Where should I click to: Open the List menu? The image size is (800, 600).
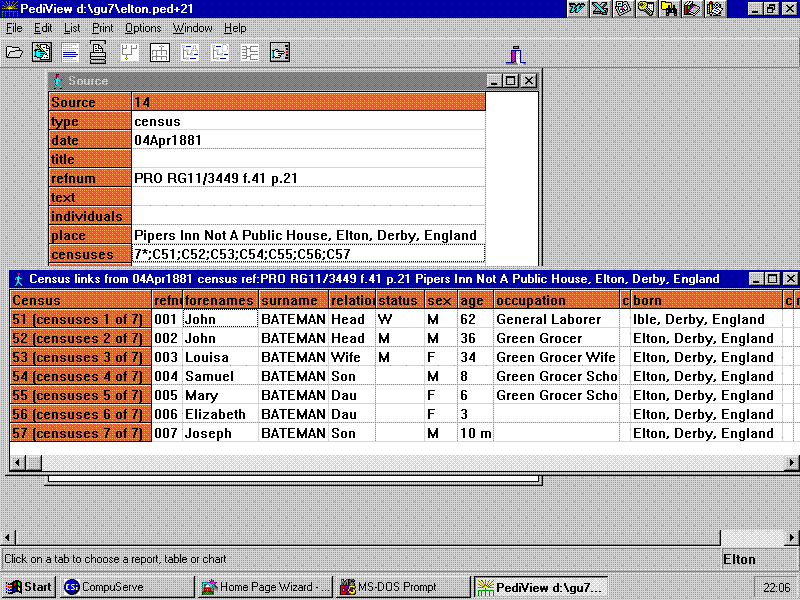(x=72, y=28)
